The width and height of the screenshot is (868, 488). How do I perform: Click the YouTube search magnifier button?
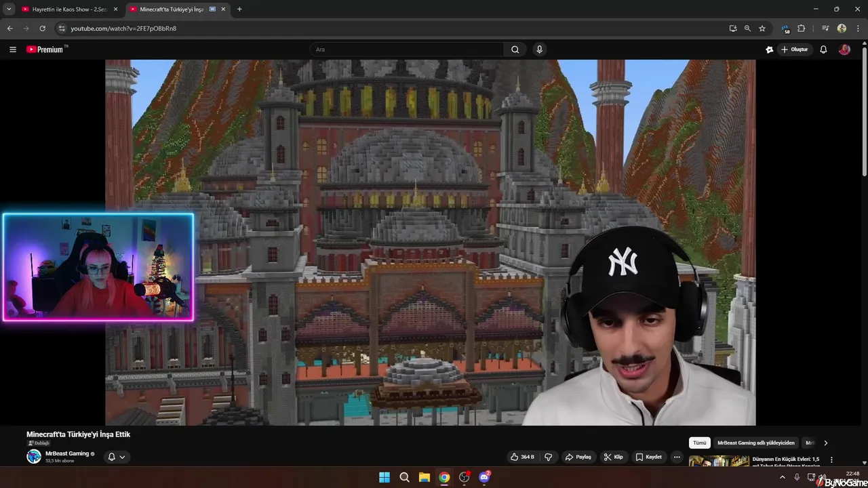[515, 49]
